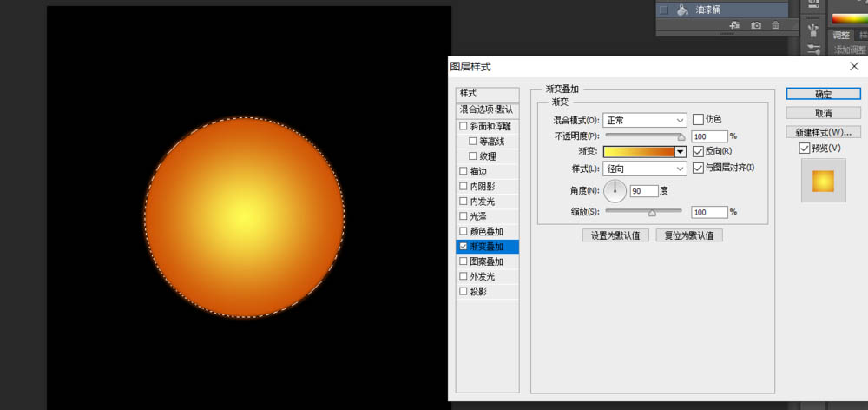Viewport: 868px width, 410px height.
Task: Open the Brush Presets panel icon
Action: click(813, 29)
